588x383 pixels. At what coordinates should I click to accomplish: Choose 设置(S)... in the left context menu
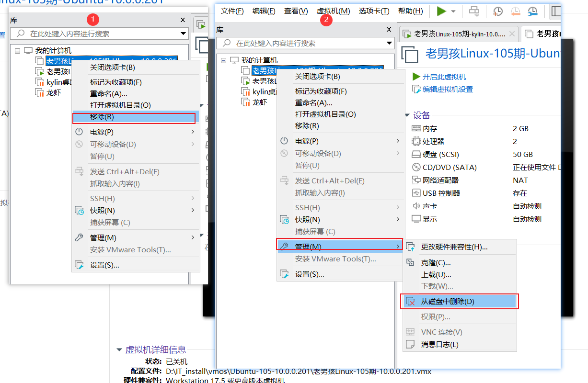tap(135, 265)
